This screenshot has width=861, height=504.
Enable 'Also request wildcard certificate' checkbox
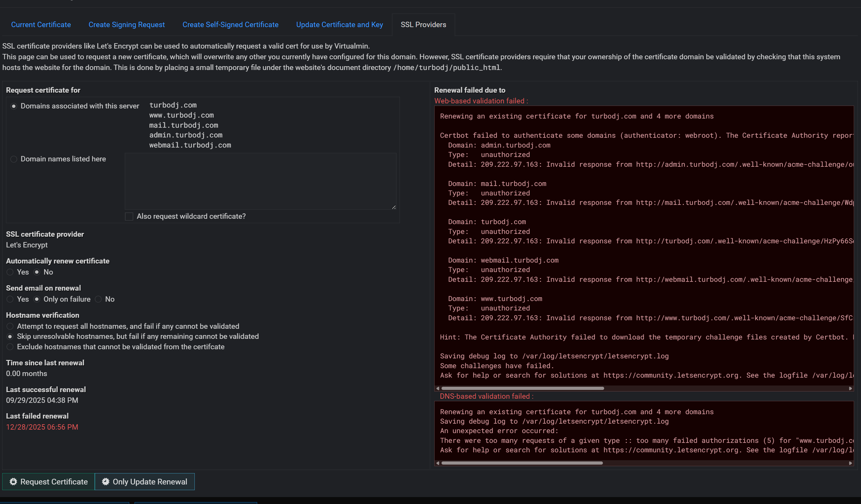129,217
